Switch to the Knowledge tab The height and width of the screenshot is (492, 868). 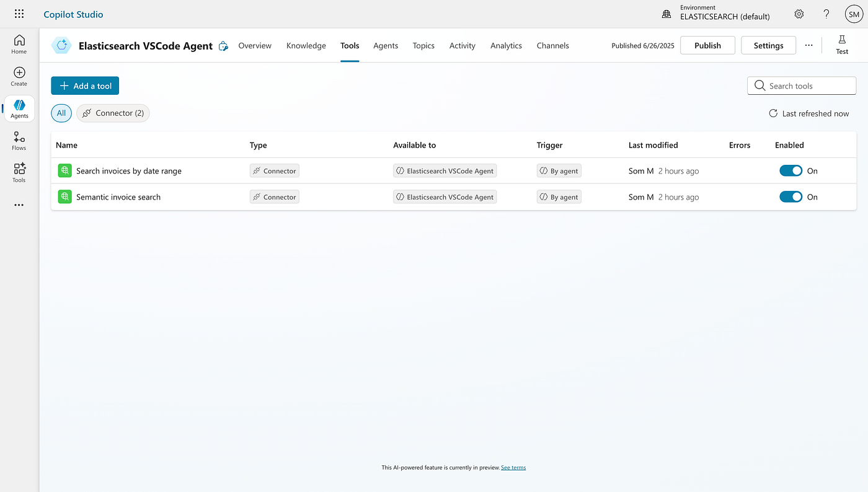coord(306,45)
